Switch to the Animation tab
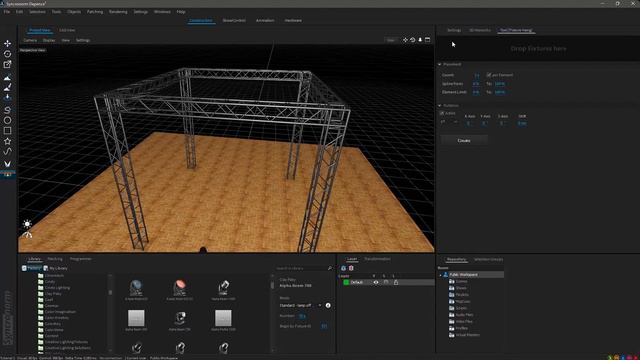Viewport: 640px width, 360px height. point(265,20)
